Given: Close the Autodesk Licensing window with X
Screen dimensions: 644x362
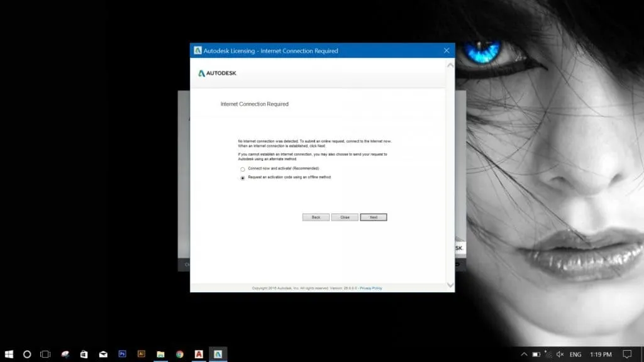Looking at the screenshot, I should pos(447,50).
